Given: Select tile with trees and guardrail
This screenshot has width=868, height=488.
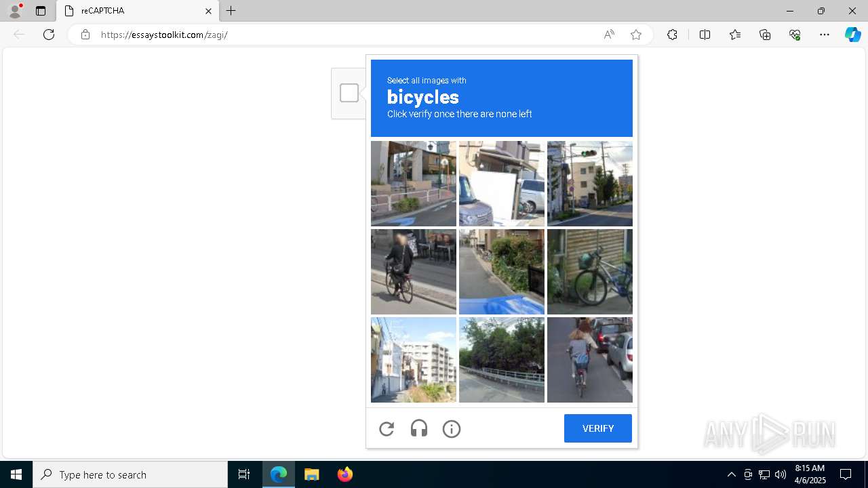Looking at the screenshot, I should tap(502, 360).
